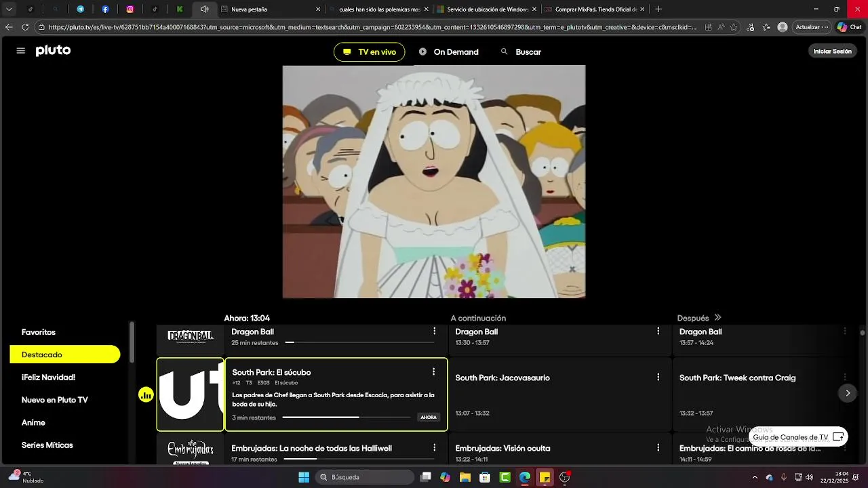Open a new browser tab

658,9
